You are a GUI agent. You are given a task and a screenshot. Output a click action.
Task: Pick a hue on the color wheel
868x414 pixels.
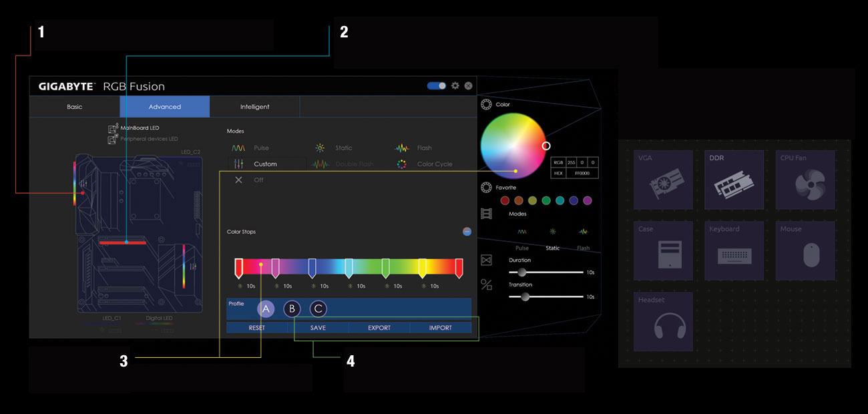click(x=513, y=146)
